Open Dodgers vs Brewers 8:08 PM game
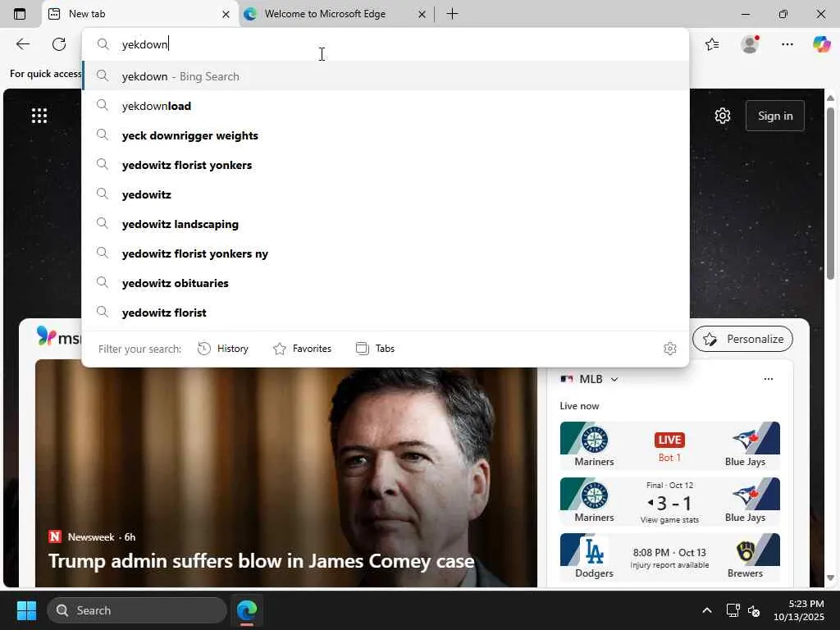Image resolution: width=840 pixels, height=630 pixels. point(669,557)
